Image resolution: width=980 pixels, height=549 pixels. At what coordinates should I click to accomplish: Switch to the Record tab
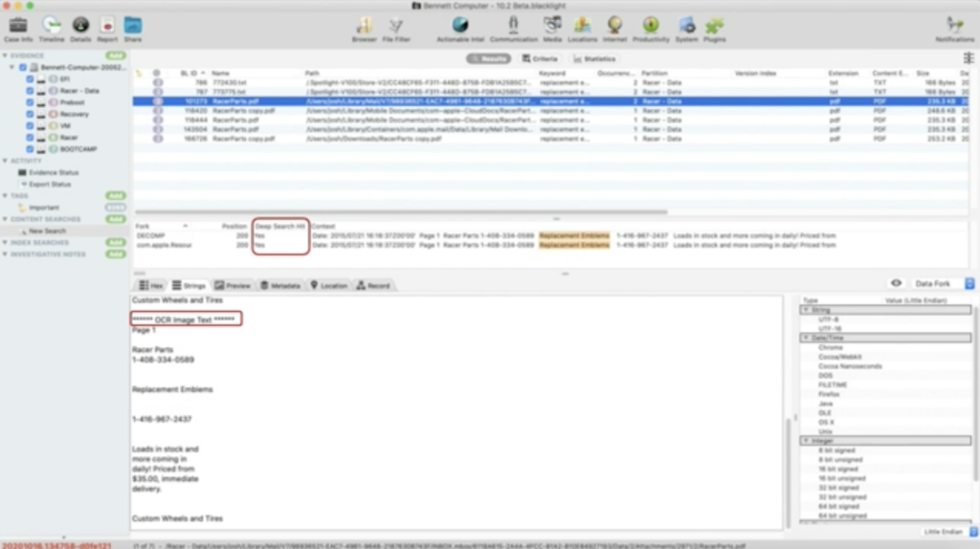[x=373, y=285]
